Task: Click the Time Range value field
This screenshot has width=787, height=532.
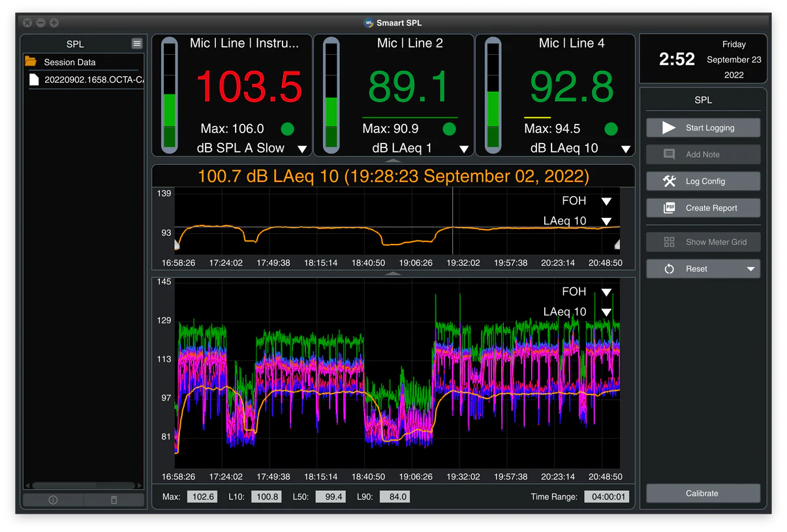Action: click(x=606, y=497)
